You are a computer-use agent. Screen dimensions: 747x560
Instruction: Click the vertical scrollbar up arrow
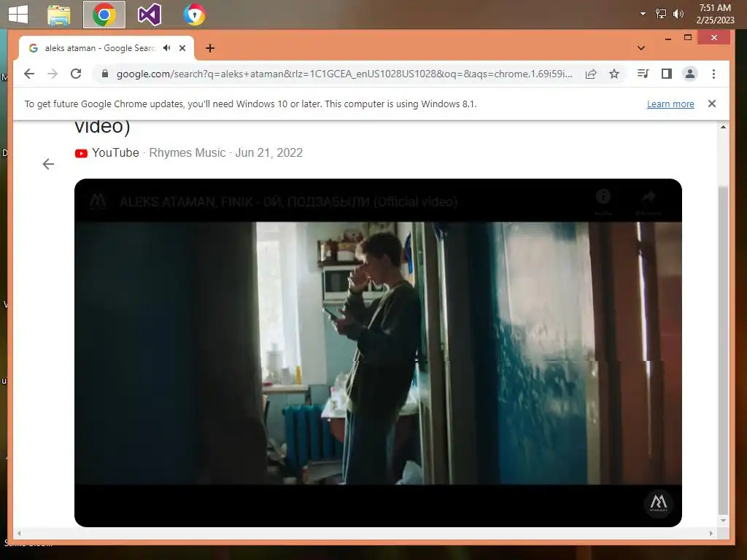tap(723, 127)
